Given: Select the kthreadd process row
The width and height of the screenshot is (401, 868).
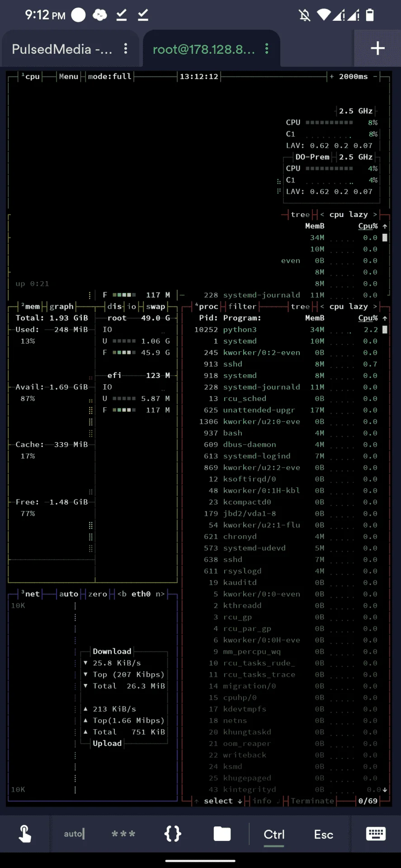Looking at the screenshot, I should 286,606.
